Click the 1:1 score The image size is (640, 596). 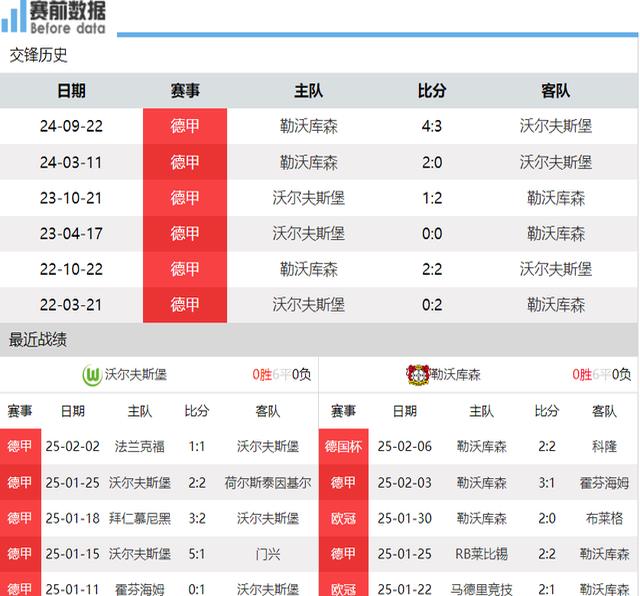[197, 446]
